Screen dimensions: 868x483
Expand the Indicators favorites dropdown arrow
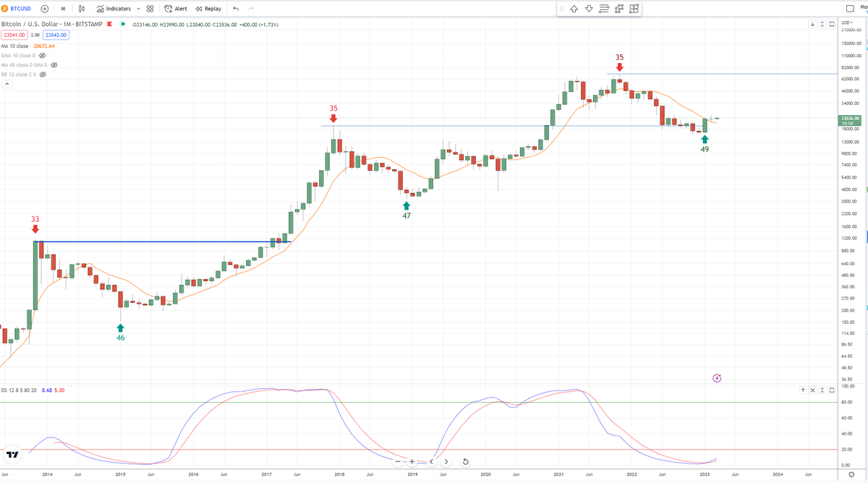coord(138,9)
